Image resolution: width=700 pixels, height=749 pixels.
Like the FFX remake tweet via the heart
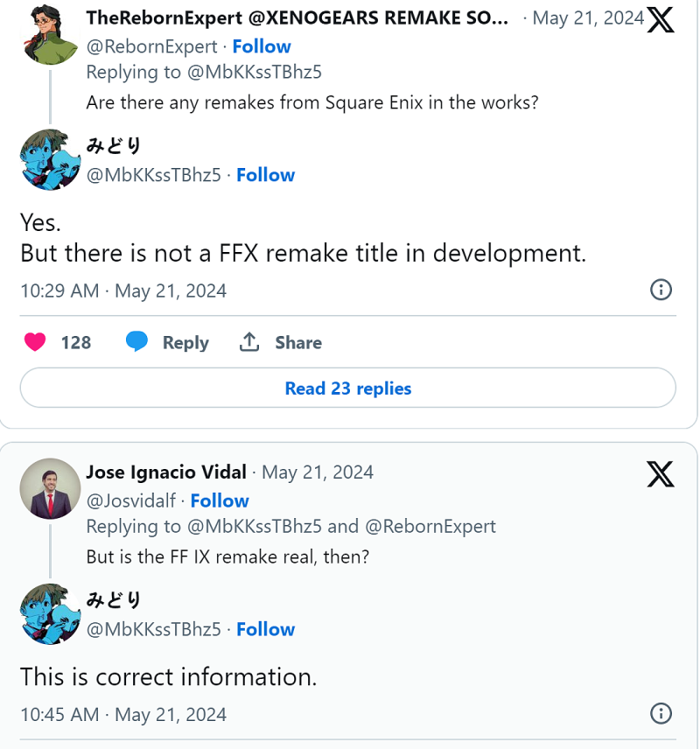point(35,342)
